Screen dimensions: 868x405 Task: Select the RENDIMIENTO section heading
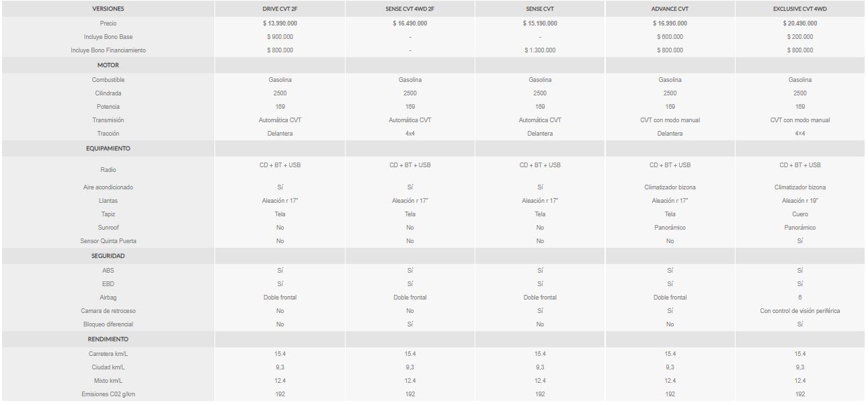108,339
